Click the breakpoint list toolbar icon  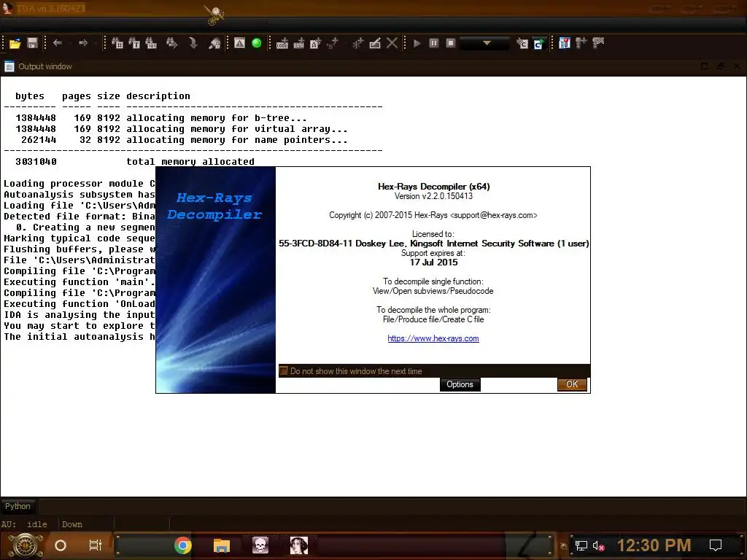pyautogui.click(x=565, y=43)
